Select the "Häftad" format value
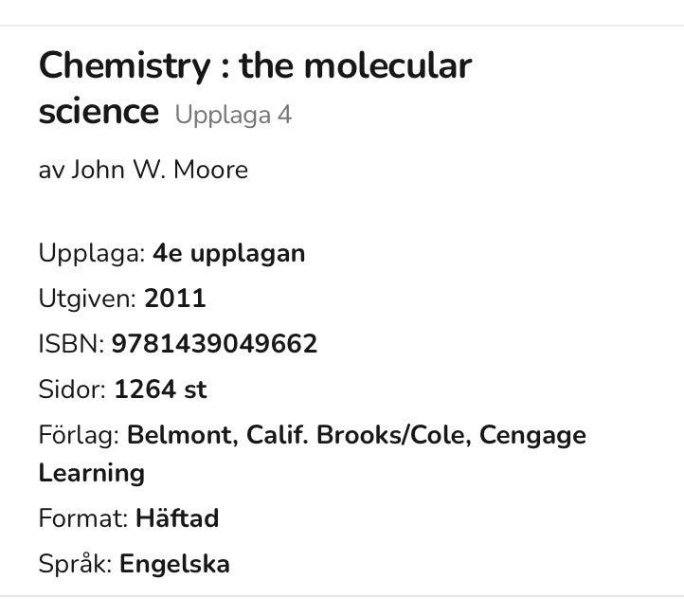Screen dimensions: 684x616 tap(177, 518)
